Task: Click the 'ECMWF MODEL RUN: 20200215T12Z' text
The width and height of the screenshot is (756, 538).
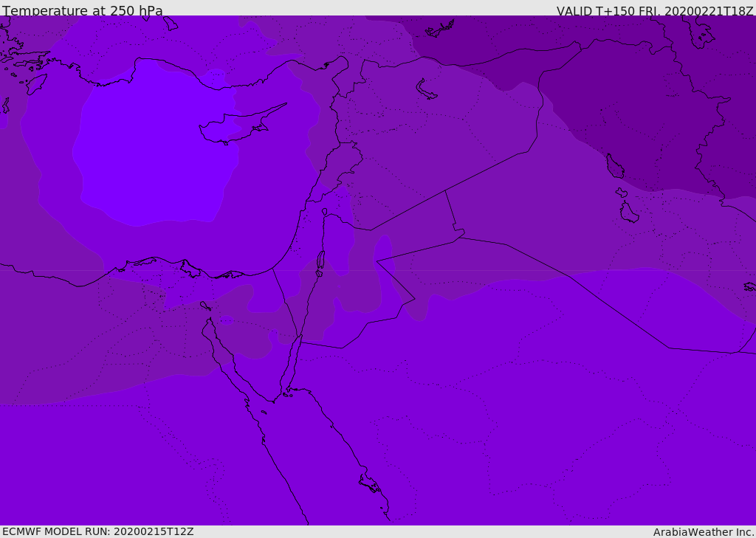Action: 98,531
